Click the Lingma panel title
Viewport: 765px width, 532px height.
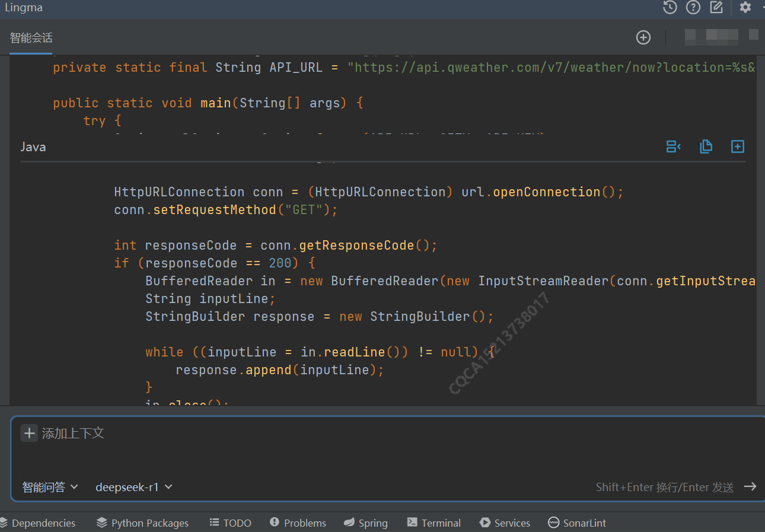(24, 8)
